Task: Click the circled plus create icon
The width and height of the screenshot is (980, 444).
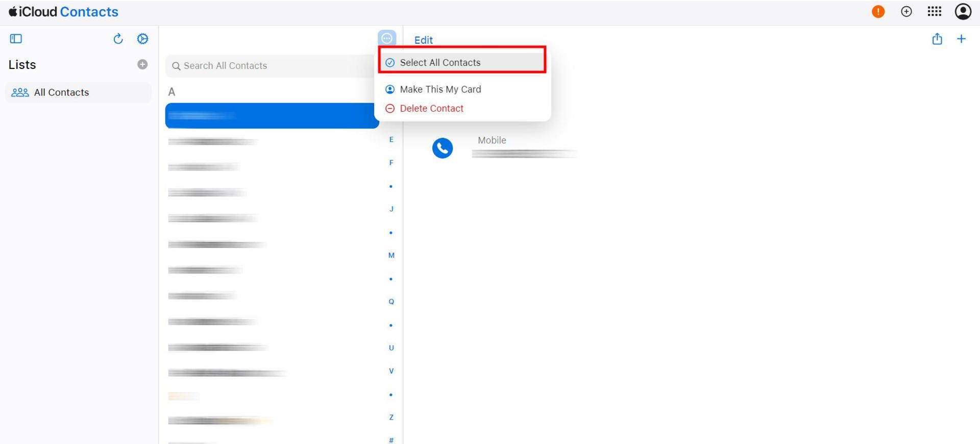Action: click(x=906, y=12)
